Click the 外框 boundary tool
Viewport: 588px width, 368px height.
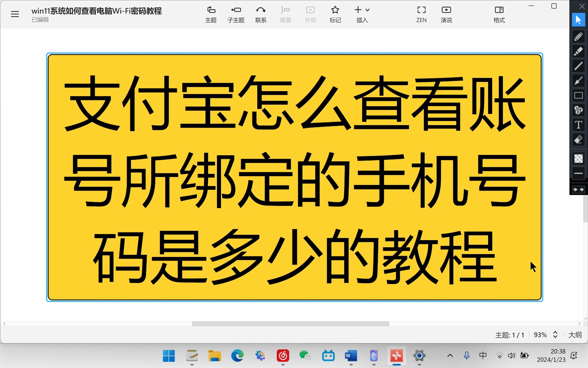click(310, 15)
